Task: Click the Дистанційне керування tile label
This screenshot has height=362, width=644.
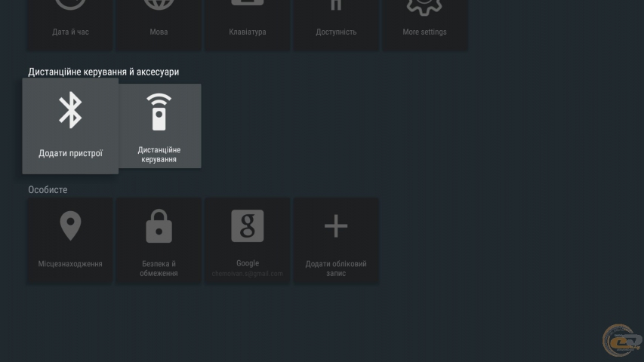Action: 159,155
